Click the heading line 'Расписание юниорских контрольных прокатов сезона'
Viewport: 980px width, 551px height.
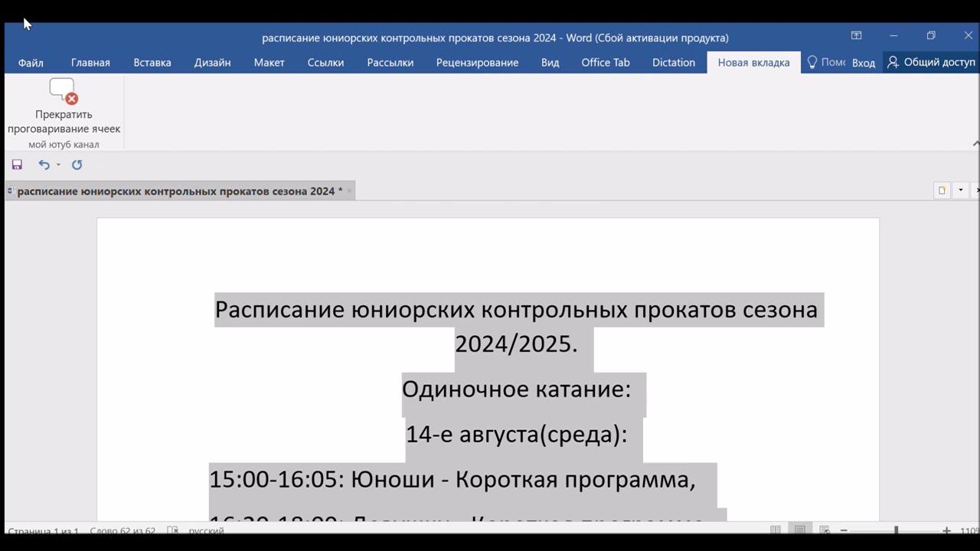(x=516, y=310)
